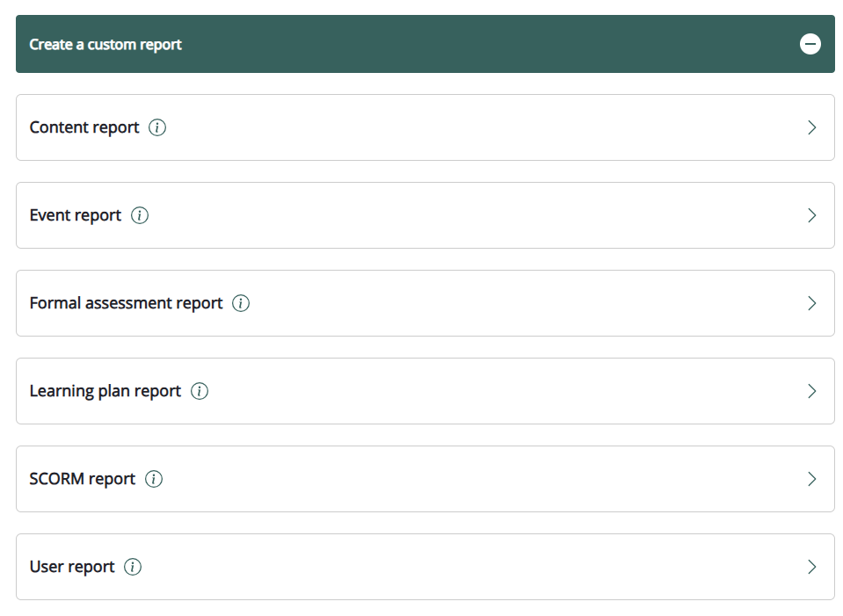Click the info icon beside Content report

pyautogui.click(x=157, y=127)
